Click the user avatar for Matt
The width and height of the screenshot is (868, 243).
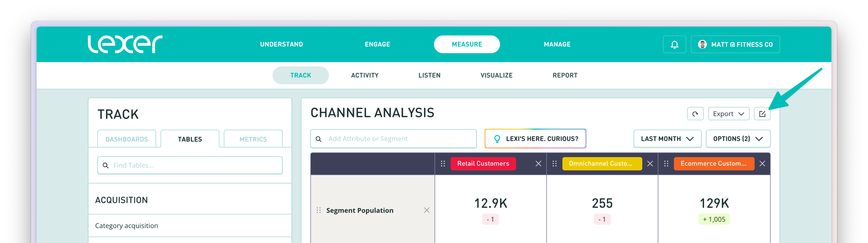tap(702, 44)
